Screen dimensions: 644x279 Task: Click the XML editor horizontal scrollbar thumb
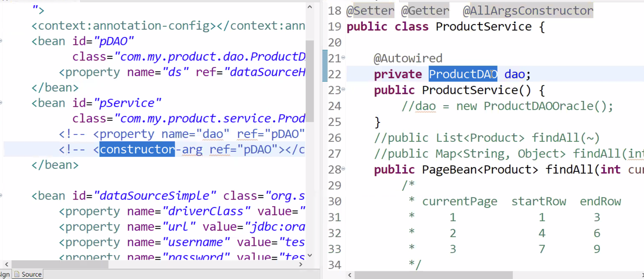click(60, 264)
